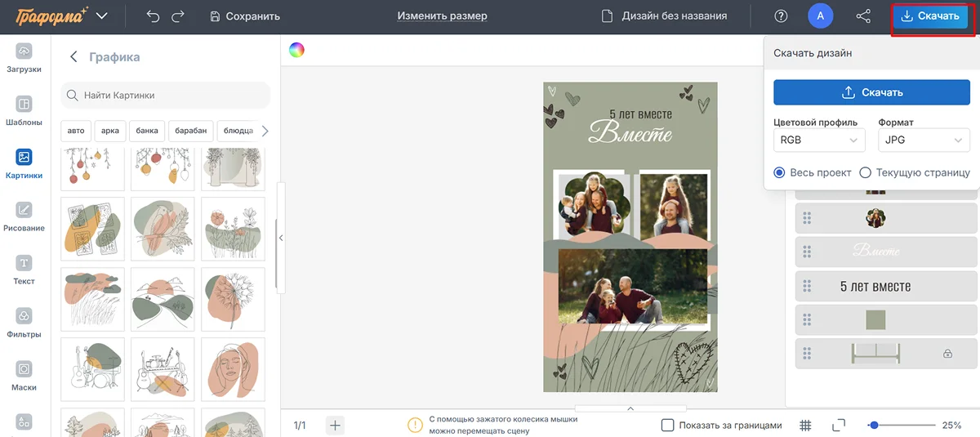This screenshot has width=980, height=437.
Task: Go back from Графика panel
Action: (x=73, y=57)
